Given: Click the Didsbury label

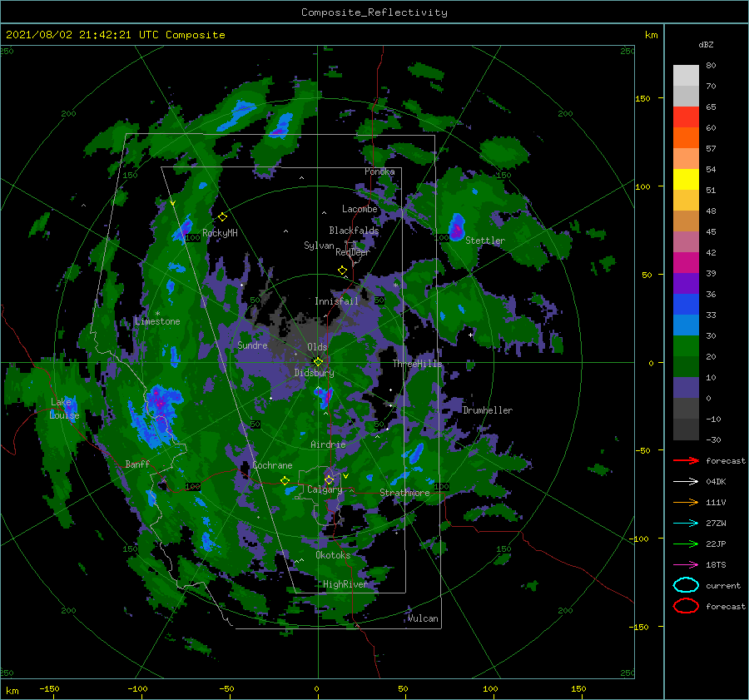Looking at the screenshot, I should coord(314,373).
